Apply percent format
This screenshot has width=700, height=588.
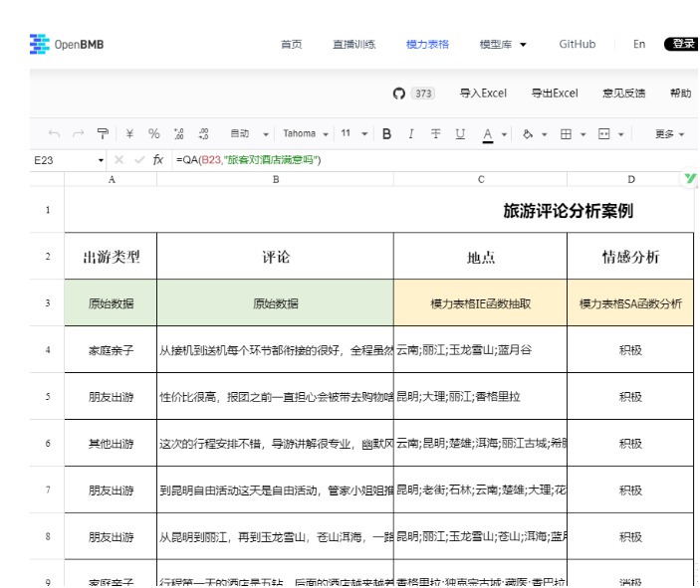tap(154, 133)
